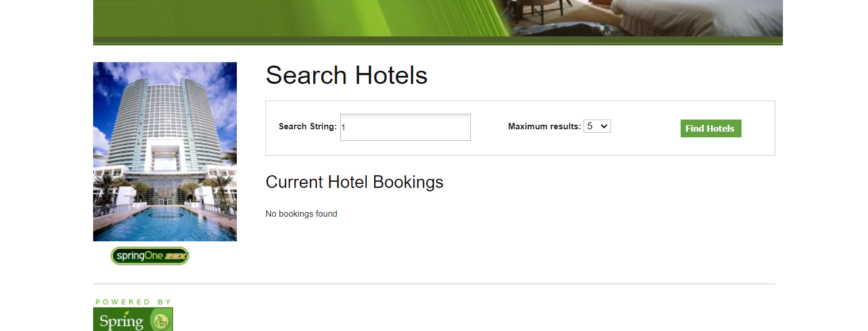Click the Search String label
Image resolution: width=868 pixels, height=331 pixels.
307,126
